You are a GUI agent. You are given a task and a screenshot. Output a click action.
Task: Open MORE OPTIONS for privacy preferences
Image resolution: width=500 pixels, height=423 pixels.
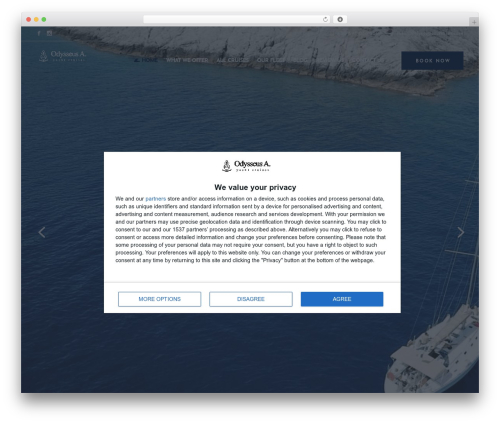tap(159, 299)
